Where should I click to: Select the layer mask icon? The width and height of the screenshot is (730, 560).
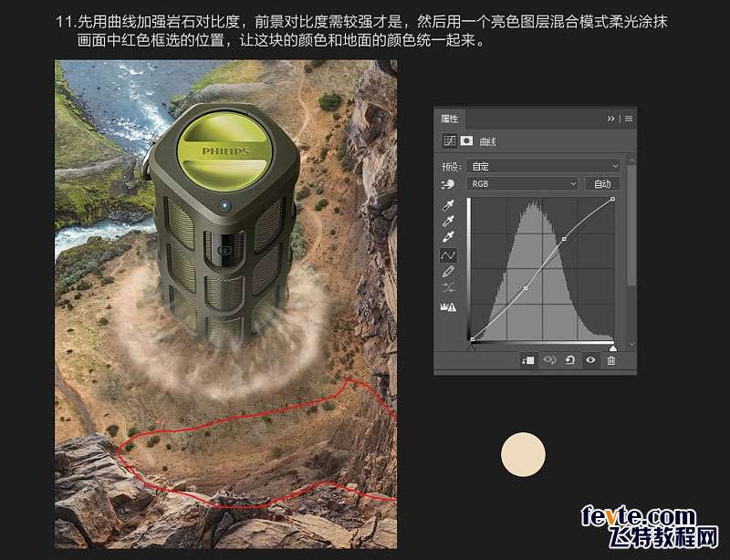[466, 140]
